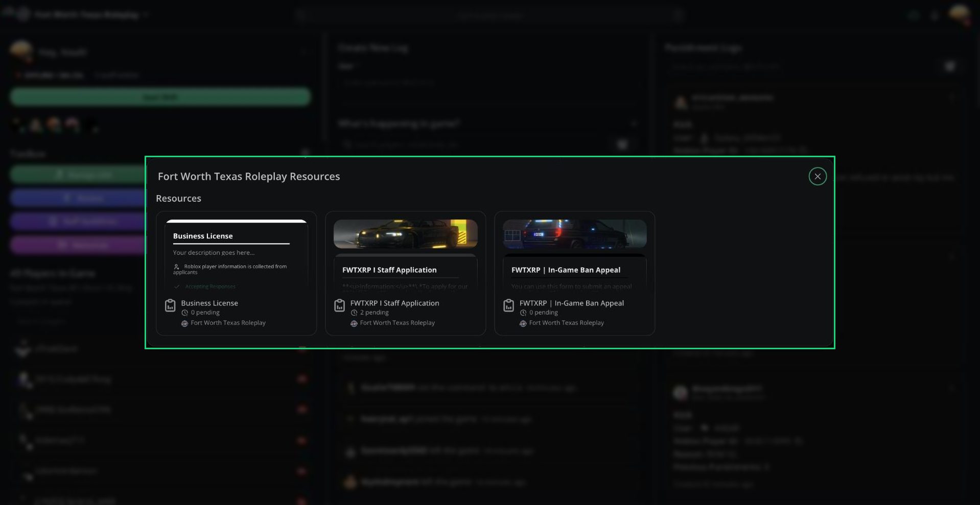The width and height of the screenshot is (980, 505).
Task: Select the 'Business License' resource title
Action: (209, 303)
